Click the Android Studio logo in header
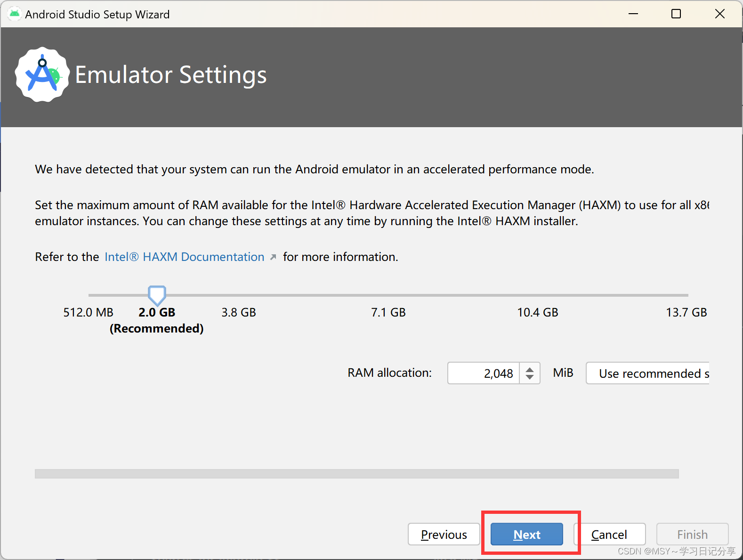 point(42,74)
